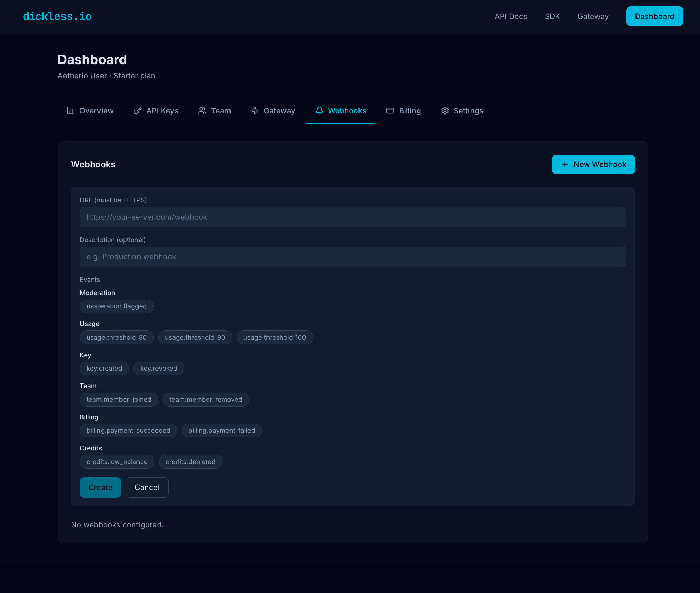Click the people icon on the Team tab
700x593 pixels.
pyautogui.click(x=202, y=111)
